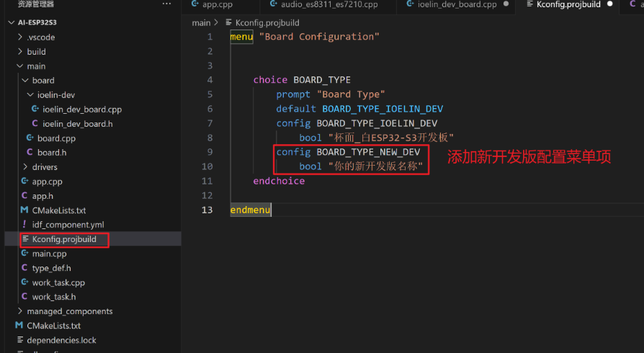This screenshot has width=644, height=353.
Task: Click the endchoice keyword
Action: 279,182
